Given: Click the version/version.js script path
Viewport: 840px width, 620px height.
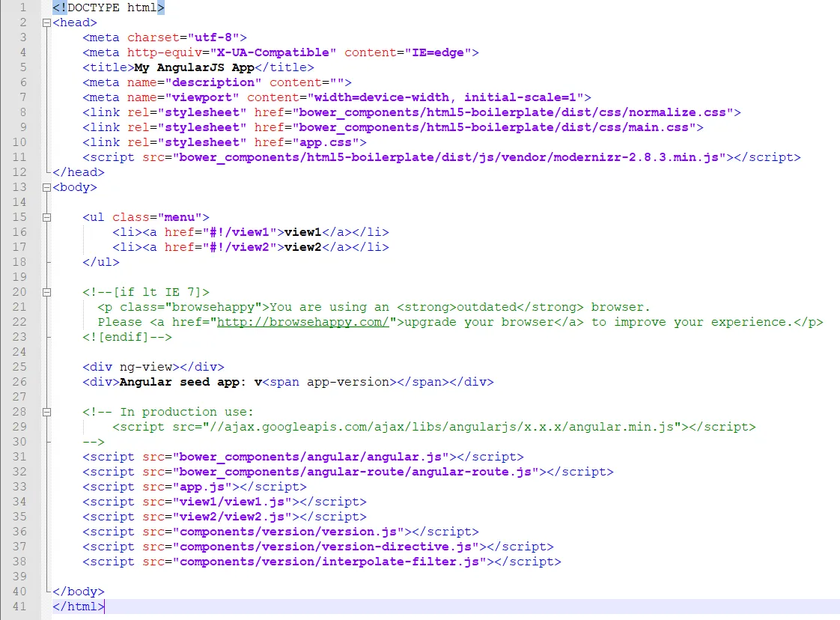Looking at the screenshot, I should tap(288, 532).
